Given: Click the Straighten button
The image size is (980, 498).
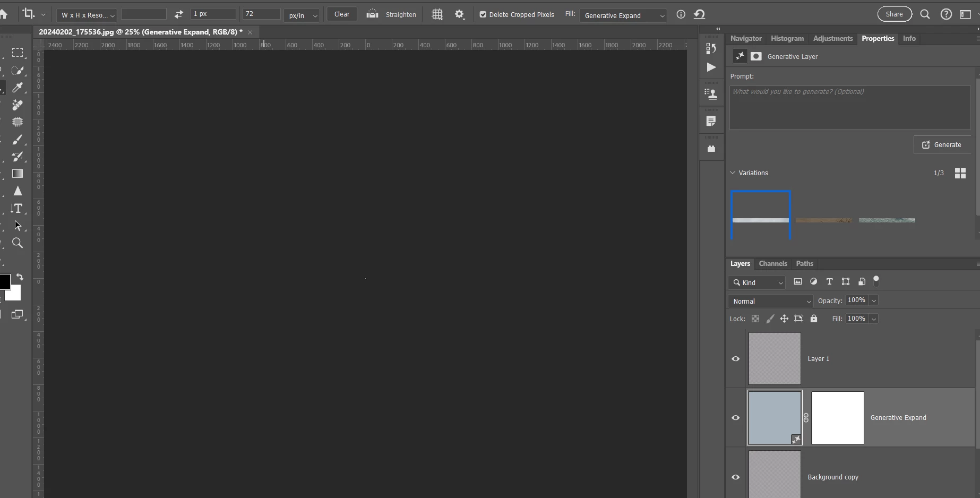Looking at the screenshot, I should coord(391,14).
